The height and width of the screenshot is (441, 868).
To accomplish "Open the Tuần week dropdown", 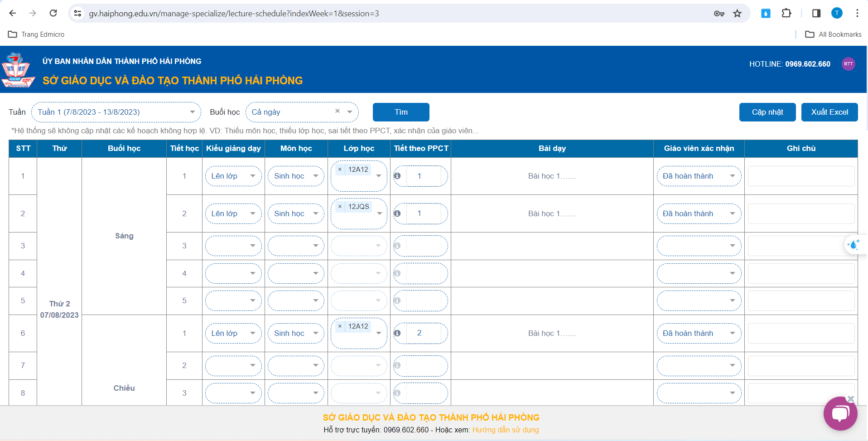I will 116,112.
